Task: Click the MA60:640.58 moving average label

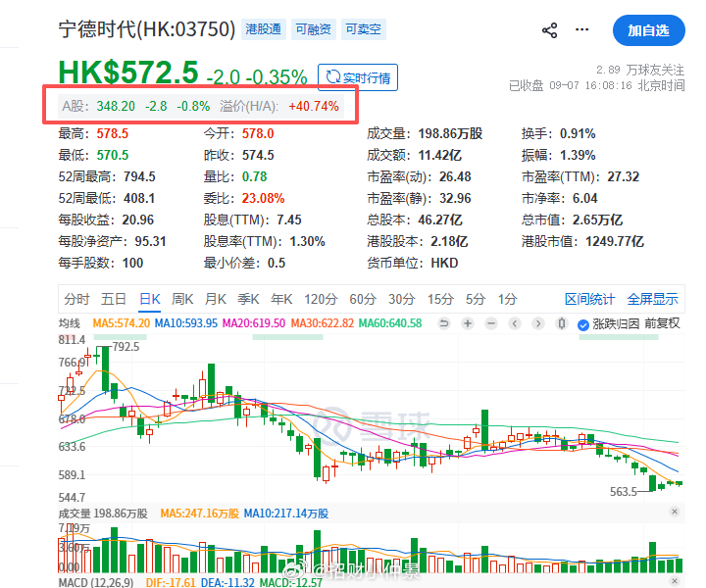Action: (x=390, y=323)
